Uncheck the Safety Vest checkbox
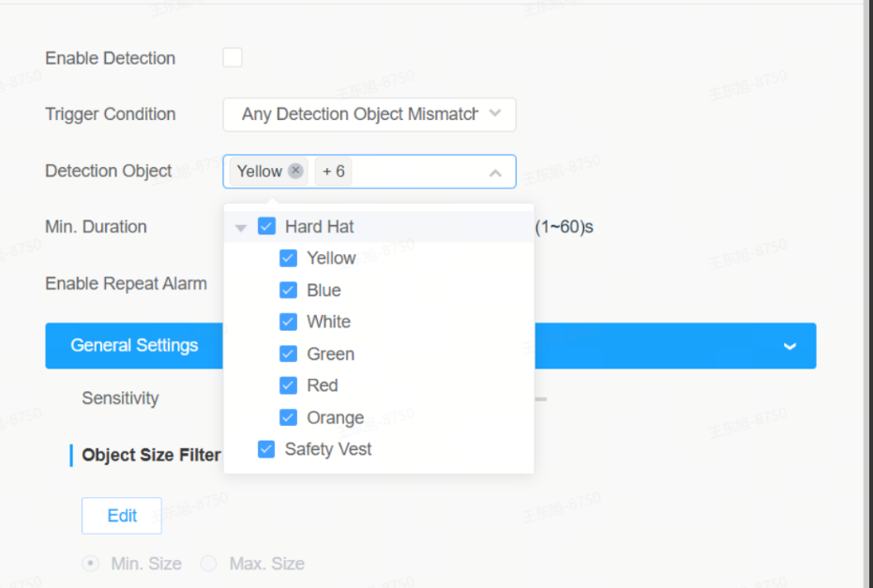 click(x=266, y=449)
